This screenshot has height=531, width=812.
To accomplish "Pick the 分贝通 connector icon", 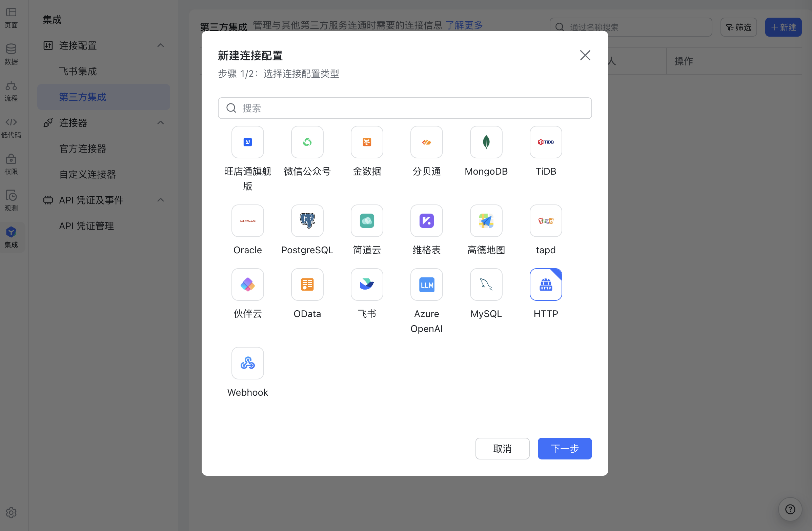I will (426, 142).
